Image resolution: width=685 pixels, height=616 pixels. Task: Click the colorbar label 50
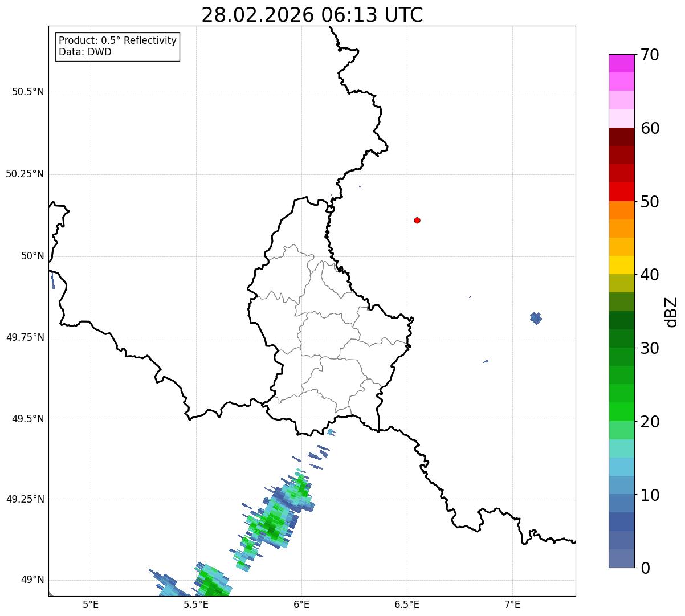pyautogui.click(x=650, y=202)
